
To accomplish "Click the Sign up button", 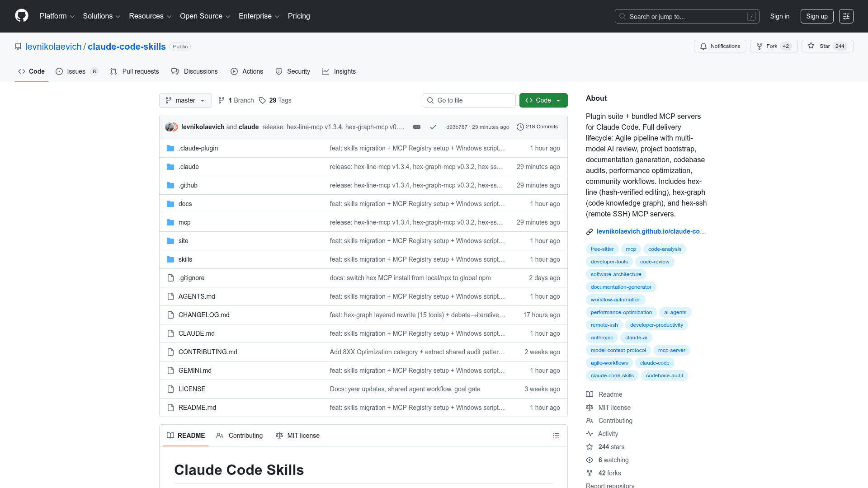I will (x=816, y=16).
